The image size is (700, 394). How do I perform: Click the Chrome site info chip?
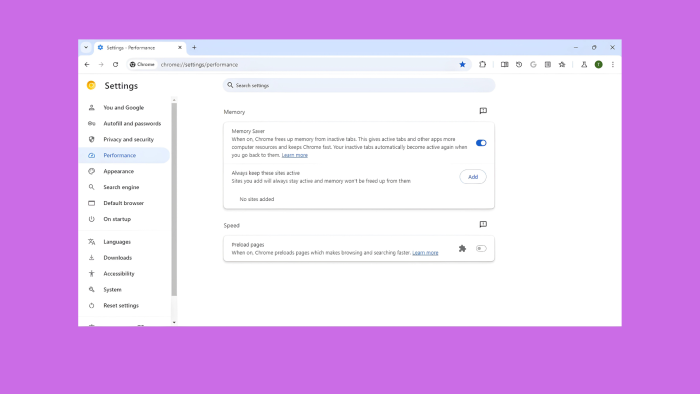click(142, 65)
